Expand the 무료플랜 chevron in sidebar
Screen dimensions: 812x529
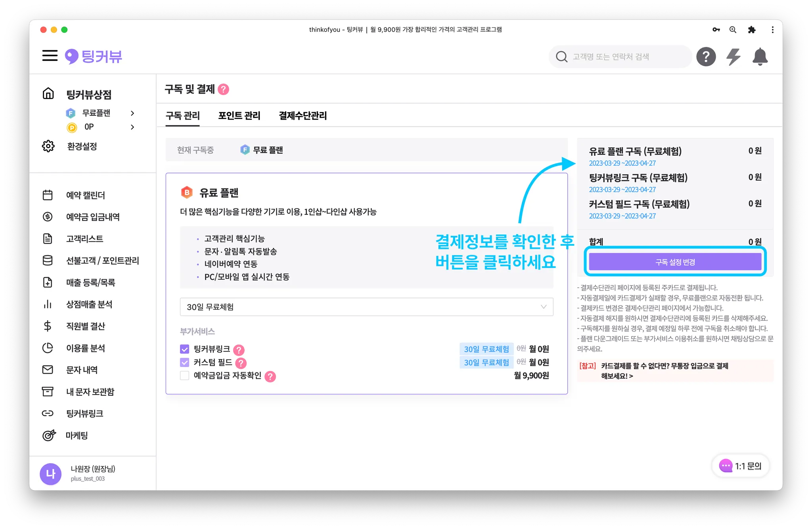(132, 113)
